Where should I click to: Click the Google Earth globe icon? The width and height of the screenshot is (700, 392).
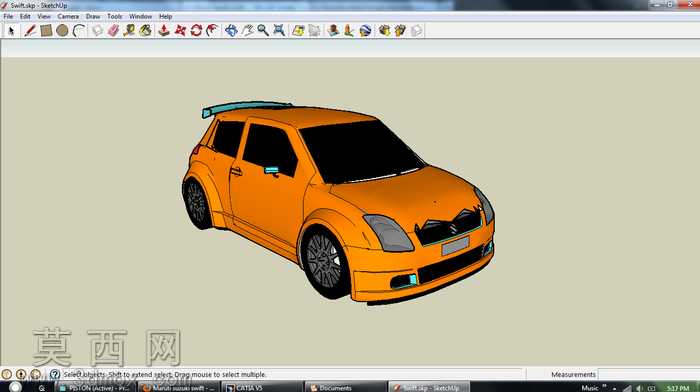pyautogui.click(x=365, y=30)
